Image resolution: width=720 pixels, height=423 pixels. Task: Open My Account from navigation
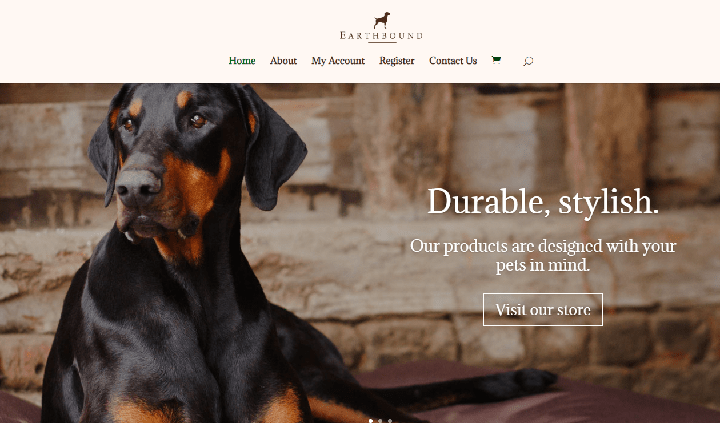click(338, 61)
